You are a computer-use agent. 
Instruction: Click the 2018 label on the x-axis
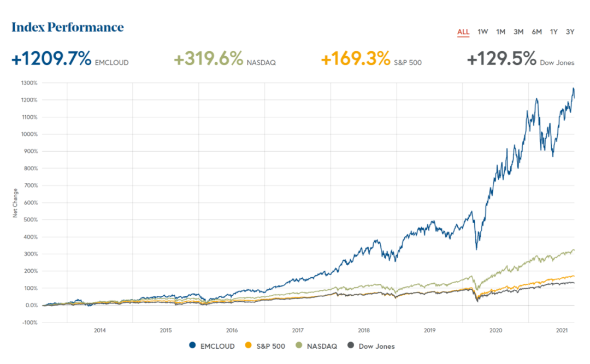[364, 330]
